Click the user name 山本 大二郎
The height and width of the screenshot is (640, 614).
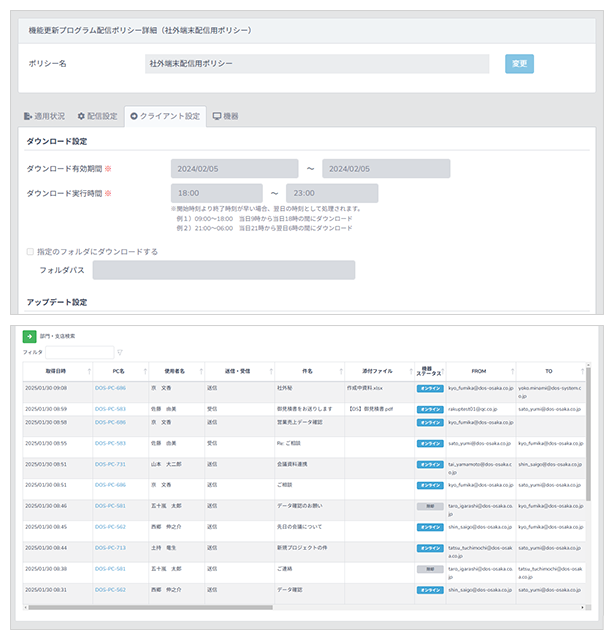166,464
